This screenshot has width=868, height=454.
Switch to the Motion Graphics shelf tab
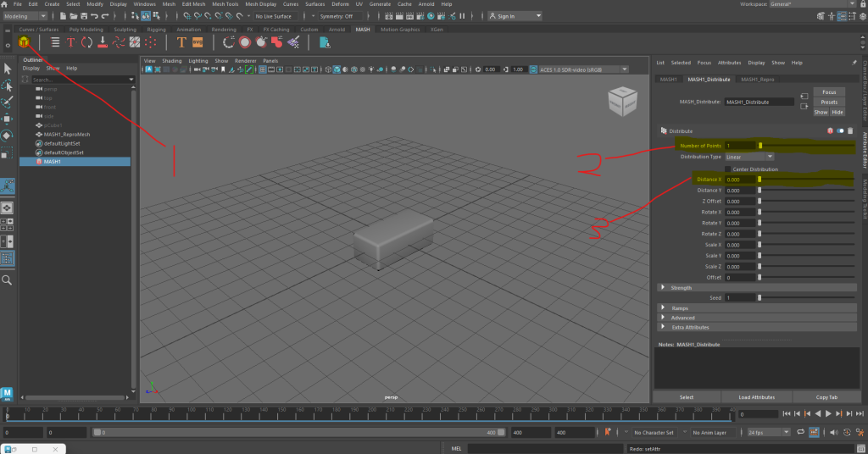[x=399, y=30]
